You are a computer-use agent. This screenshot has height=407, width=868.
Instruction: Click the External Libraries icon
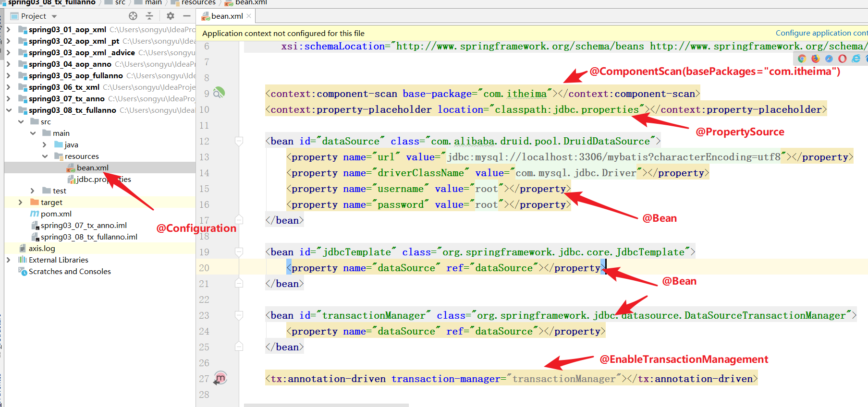(x=23, y=260)
